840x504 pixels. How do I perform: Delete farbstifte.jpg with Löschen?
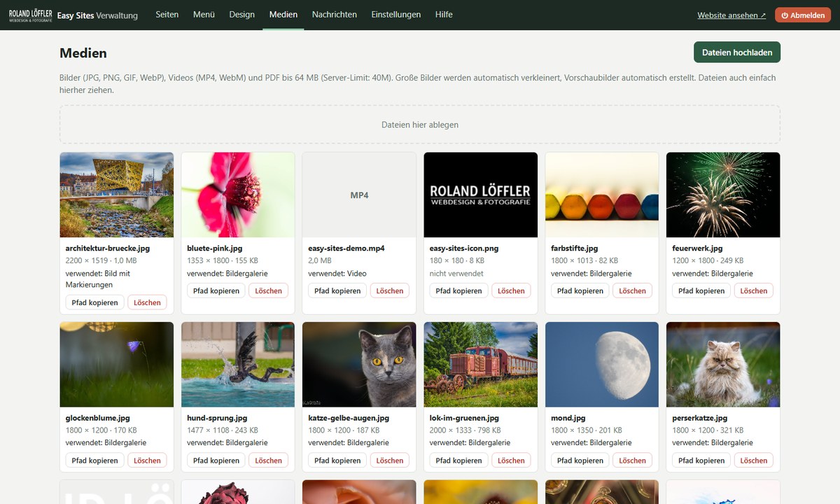[x=632, y=290]
